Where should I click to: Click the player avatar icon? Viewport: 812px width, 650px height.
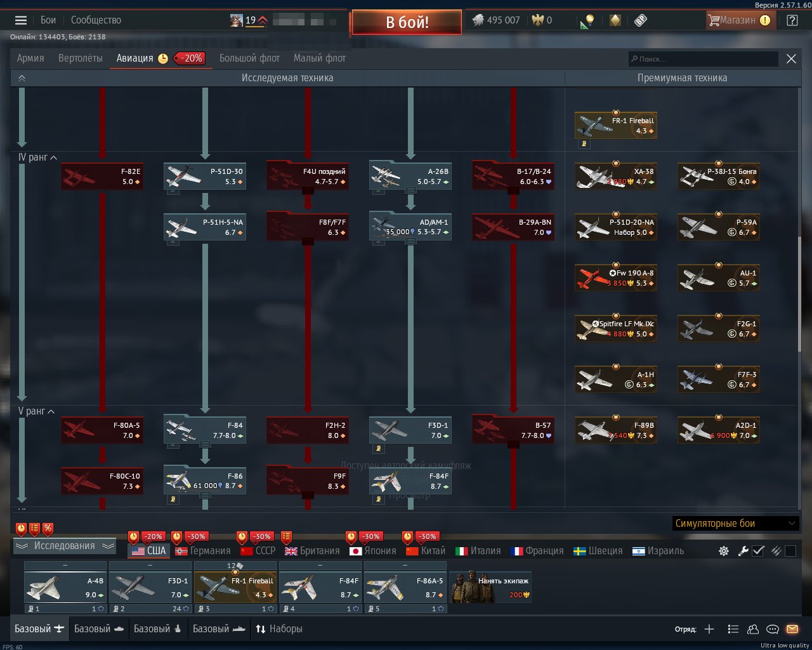coord(237,20)
